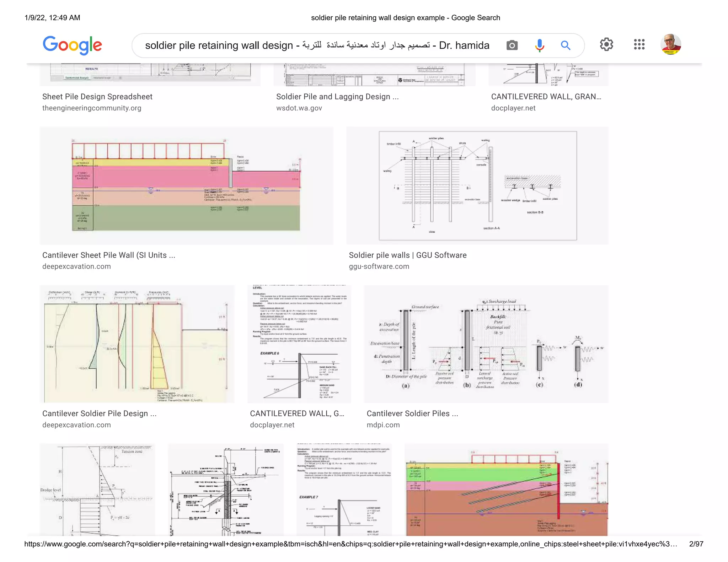
Task: Open the Tension zone Dredge level diagram
Action: click(97, 490)
